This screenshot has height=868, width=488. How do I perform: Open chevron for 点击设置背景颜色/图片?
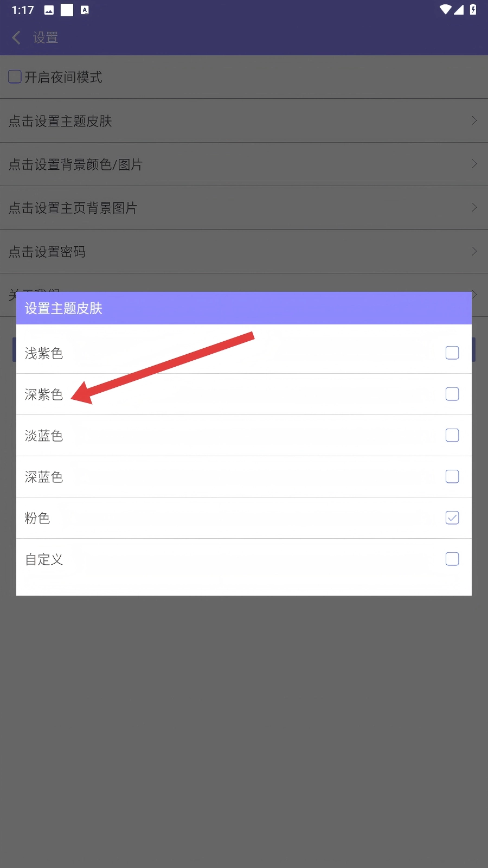pos(474,164)
